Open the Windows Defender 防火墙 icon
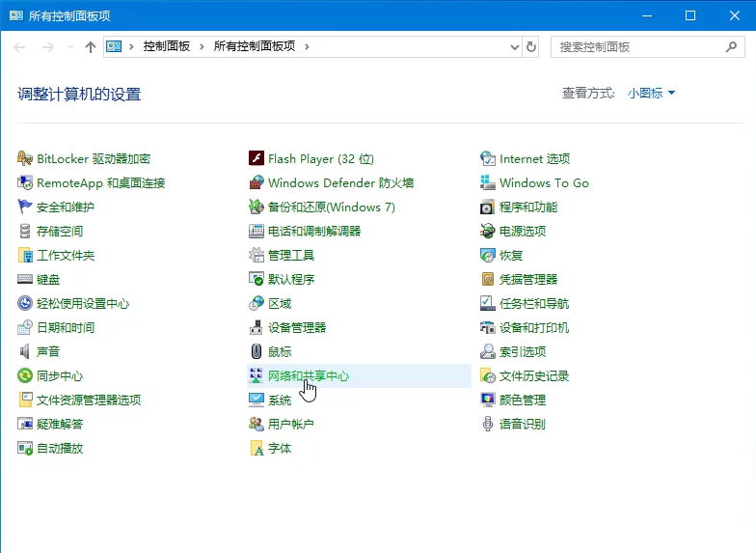The image size is (756, 553). coord(256,182)
